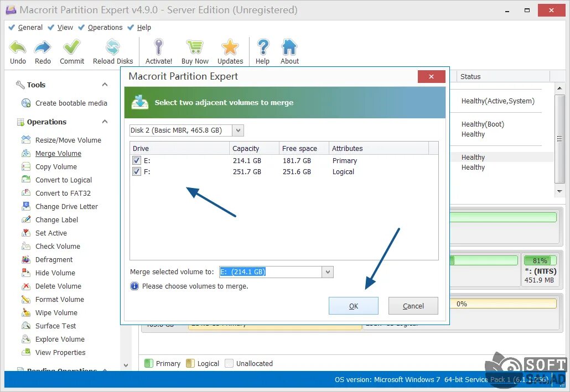570x392 pixels.
Task: Close the Macrorit Partition Expert dialog
Action: coord(431,77)
